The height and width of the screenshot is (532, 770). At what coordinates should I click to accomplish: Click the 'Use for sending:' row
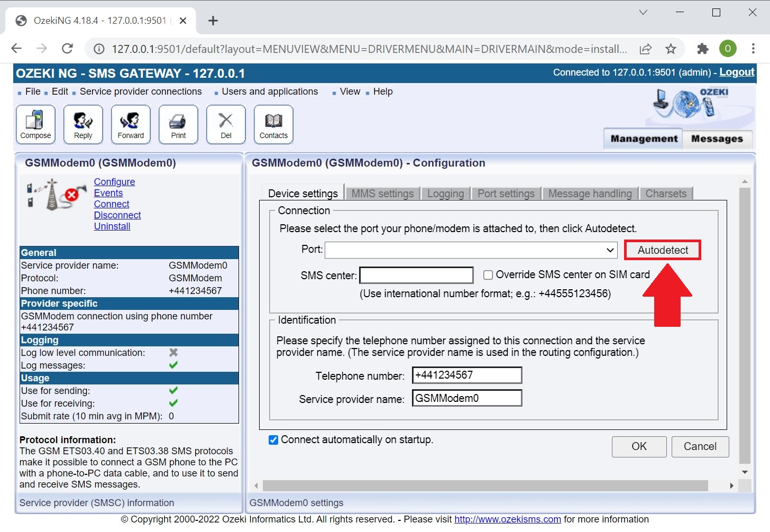(129, 391)
